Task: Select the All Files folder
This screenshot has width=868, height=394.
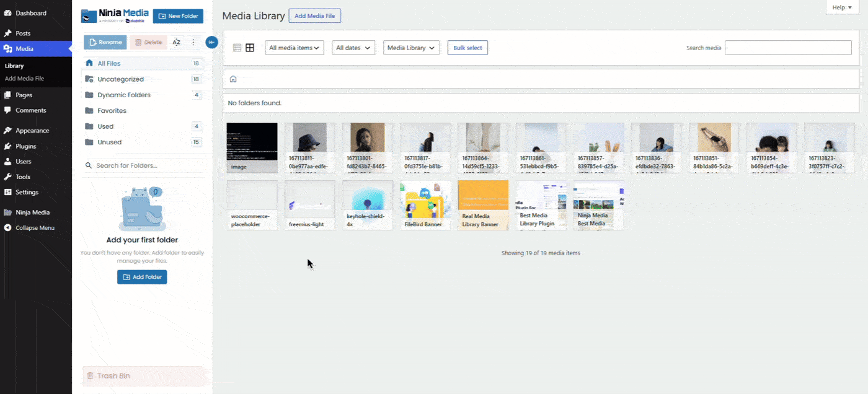Action: point(143,63)
